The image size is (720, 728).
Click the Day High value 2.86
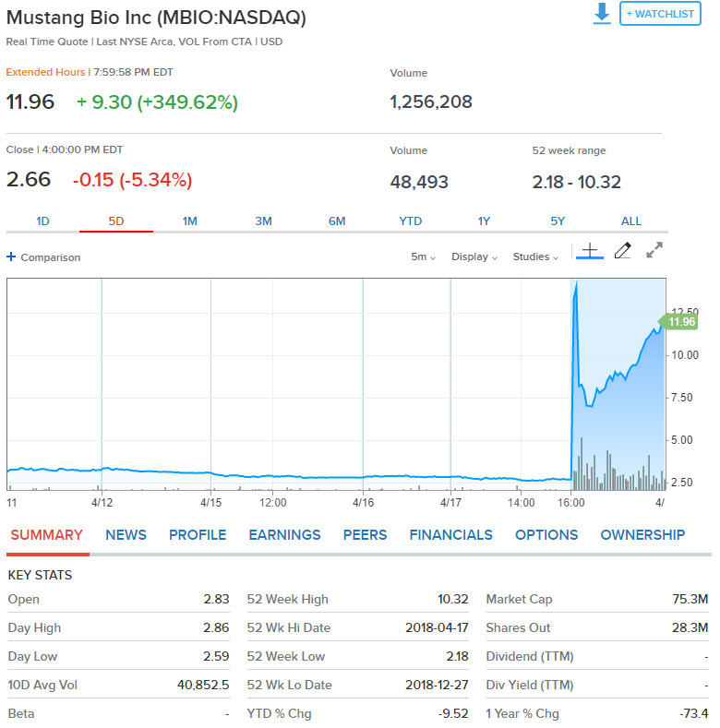point(217,627)
